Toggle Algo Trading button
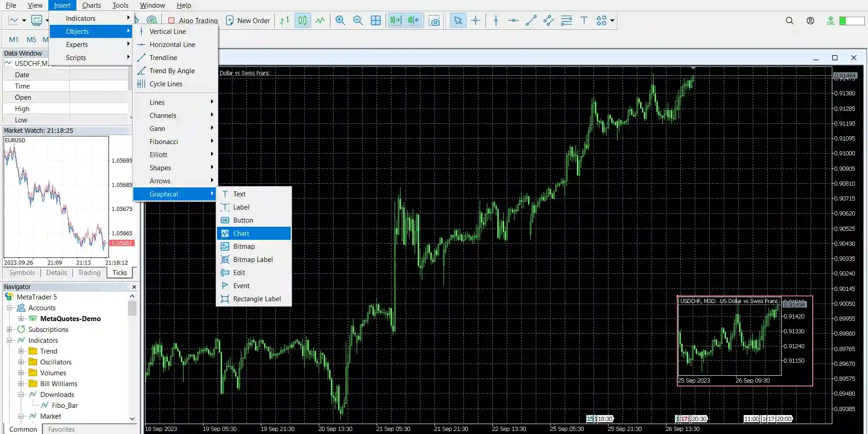The height and width of the screenshot is (434, 868). point(193,20)
